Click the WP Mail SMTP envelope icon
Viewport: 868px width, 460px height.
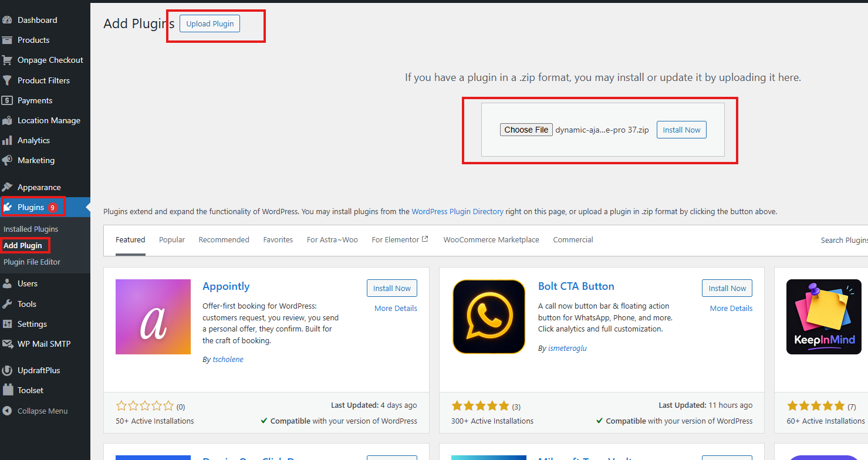click(x=7, y=344)
